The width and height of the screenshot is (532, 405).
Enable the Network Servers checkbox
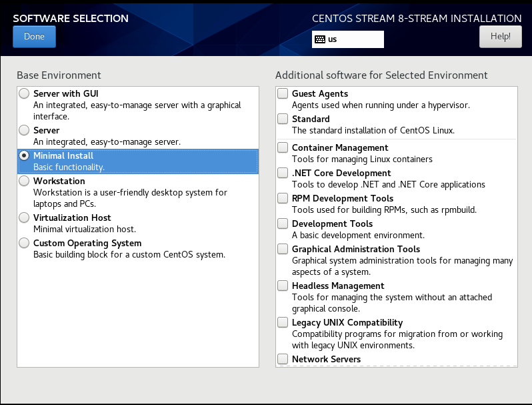tap(283, 359)
